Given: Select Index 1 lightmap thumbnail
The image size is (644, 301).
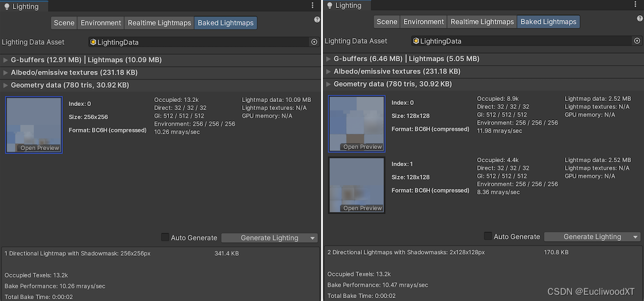Looking at the screenshot, I should pos(356,185).
